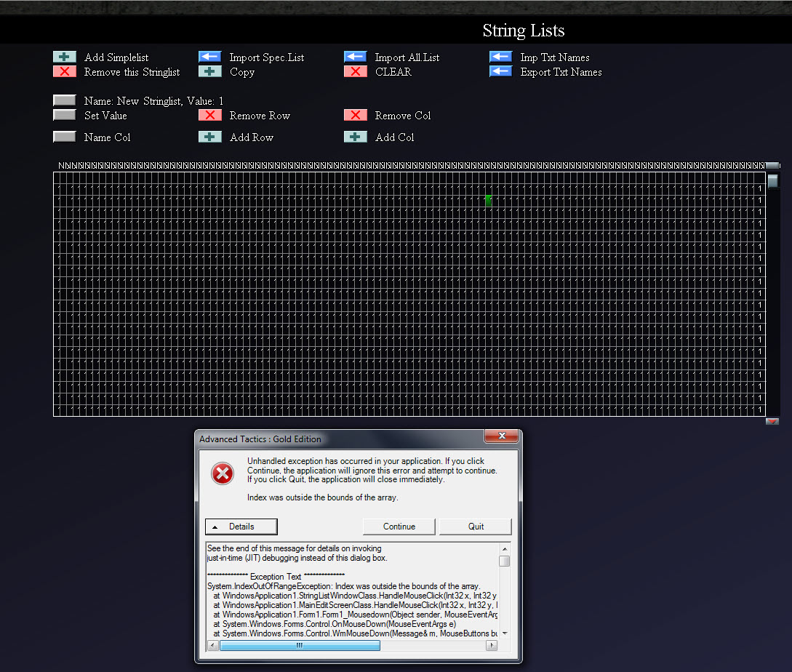Screen dimensions: 792x672
Task: Click the Add Simplelist plus icon
Action: [x=65, y=57]
